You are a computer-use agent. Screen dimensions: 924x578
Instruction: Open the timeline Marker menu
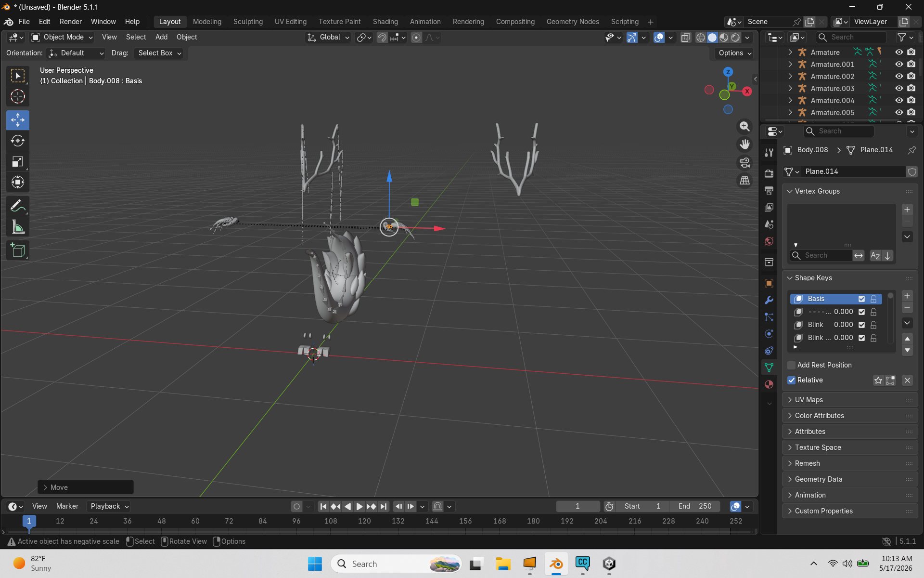[x=67, y=506]
